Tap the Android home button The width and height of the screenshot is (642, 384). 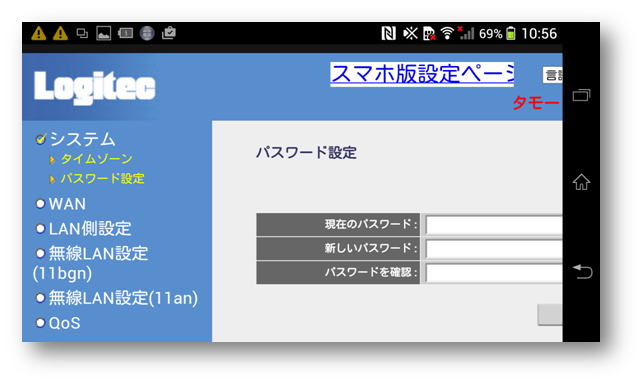[581, 182]
